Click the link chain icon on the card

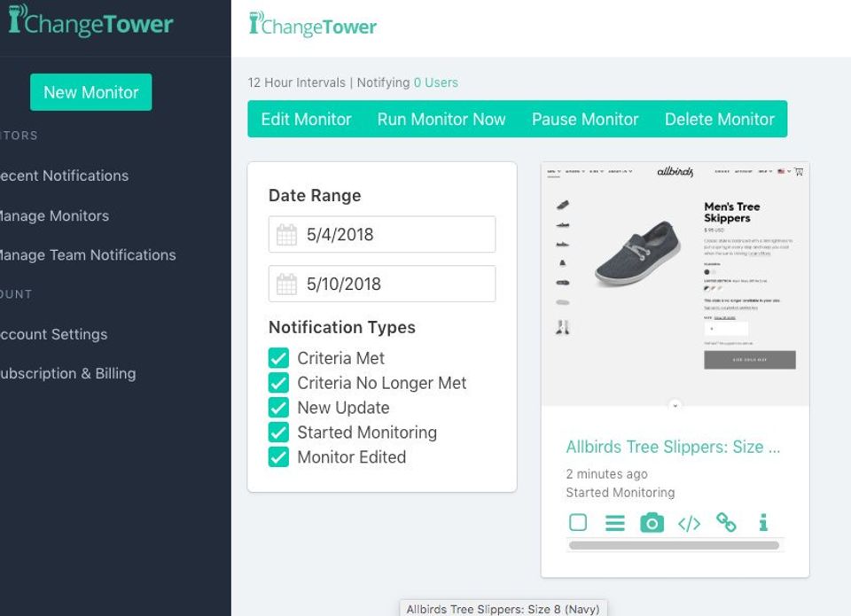[726, 523]
